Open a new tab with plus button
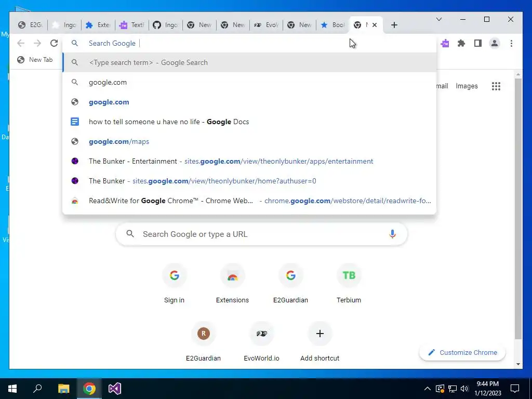Viewport: 532px width, 399px height. click(394, 25)
